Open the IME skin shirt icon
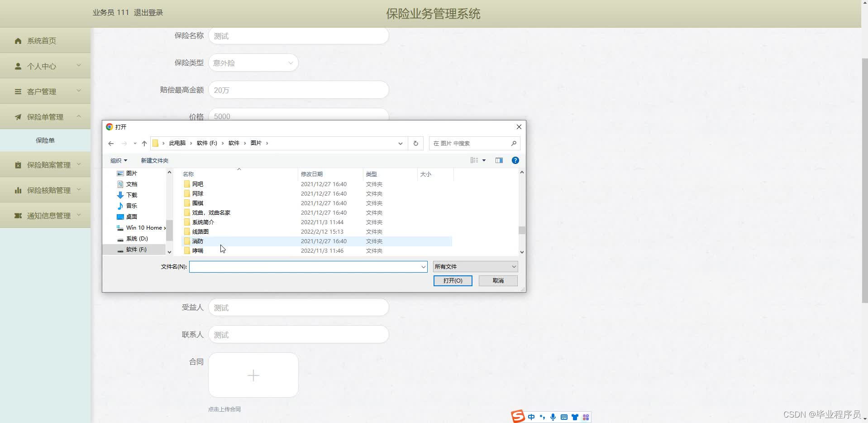The image size is (868, 423). click(x=575, y=417)
